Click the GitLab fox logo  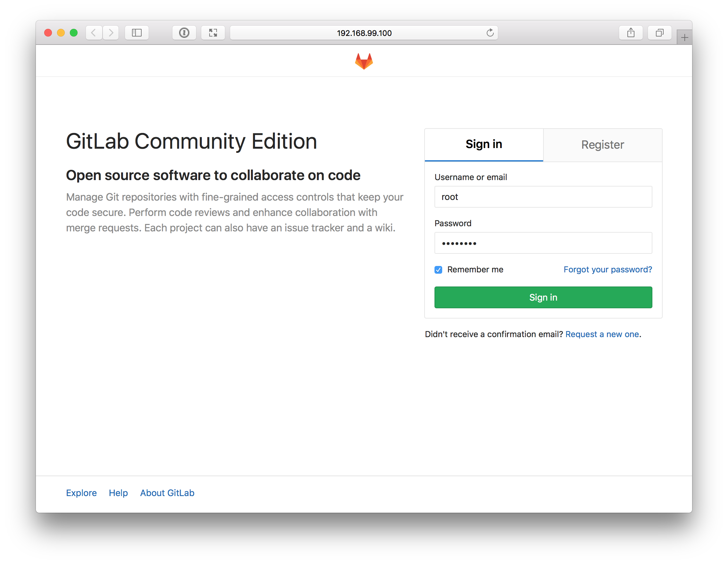click(x=364, y=61)
